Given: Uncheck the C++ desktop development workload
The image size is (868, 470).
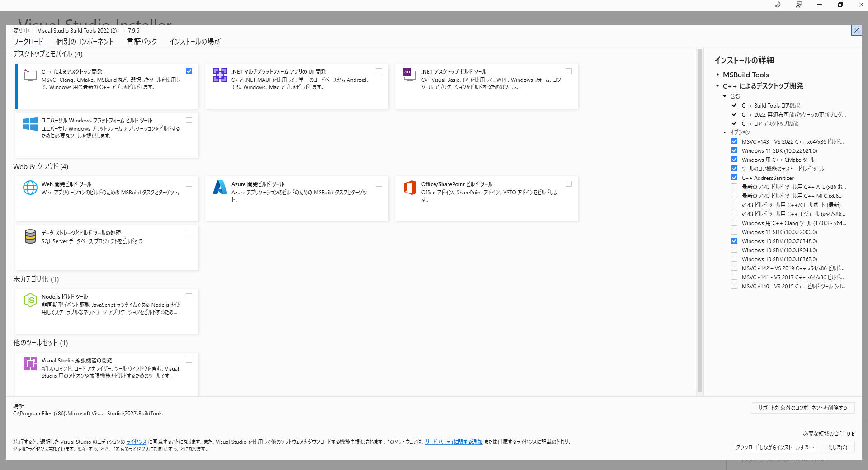Looking at the screenshot, I should [x=189, y=71].
